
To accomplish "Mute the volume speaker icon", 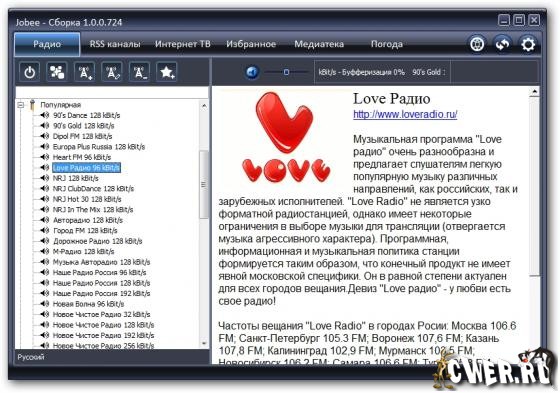I will 252,72.
